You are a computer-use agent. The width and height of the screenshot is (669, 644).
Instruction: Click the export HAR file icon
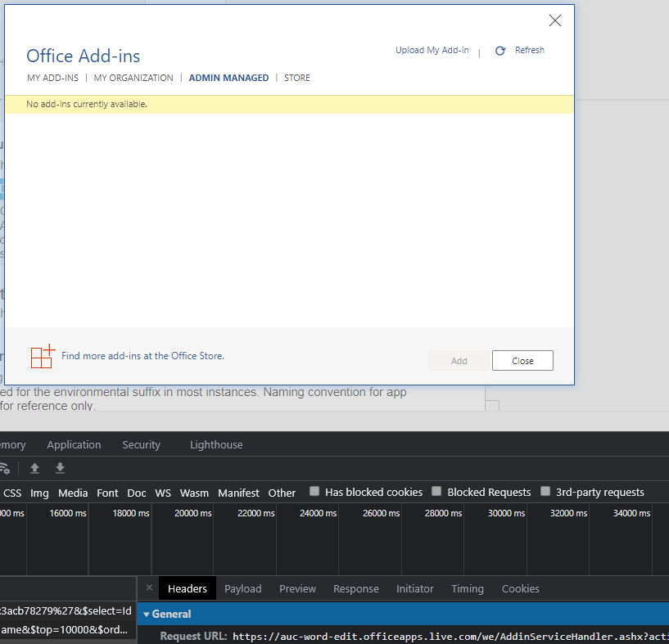(x=60, y=468)
